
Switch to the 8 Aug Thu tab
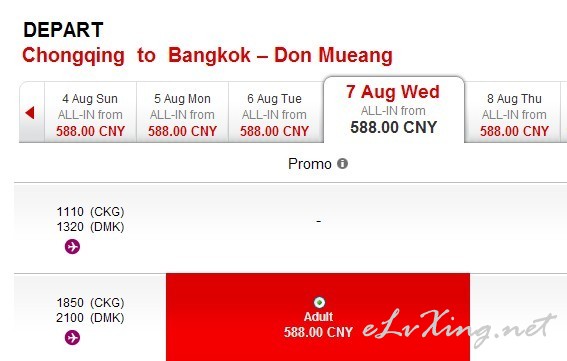(x=514, y=112)
